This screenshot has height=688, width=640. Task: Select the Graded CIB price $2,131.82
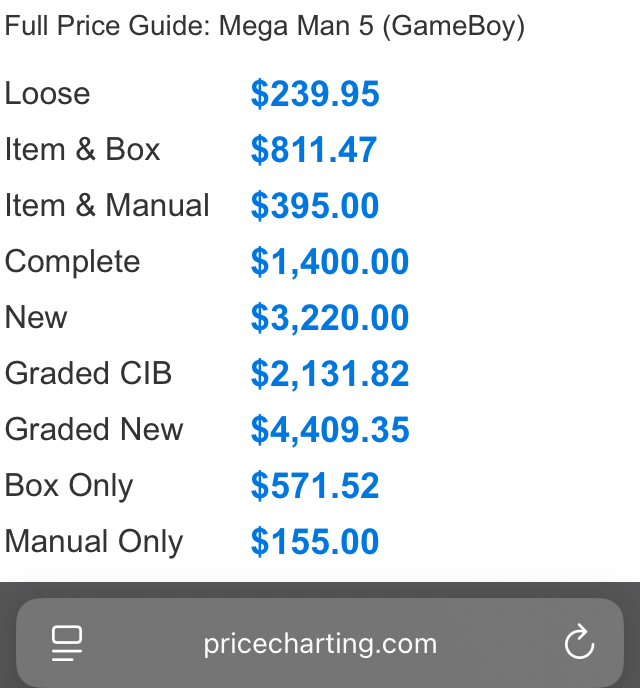pos(330,374)
